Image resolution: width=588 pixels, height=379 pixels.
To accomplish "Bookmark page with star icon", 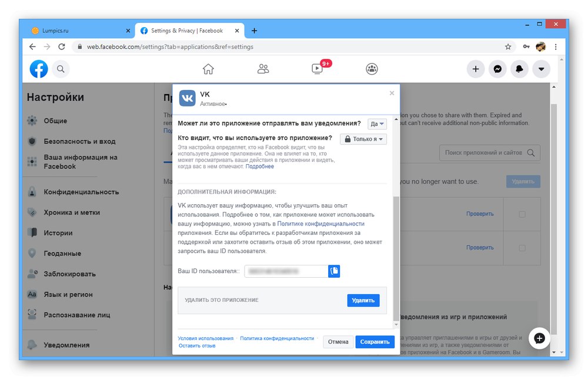I will click(x=508, y=47).
